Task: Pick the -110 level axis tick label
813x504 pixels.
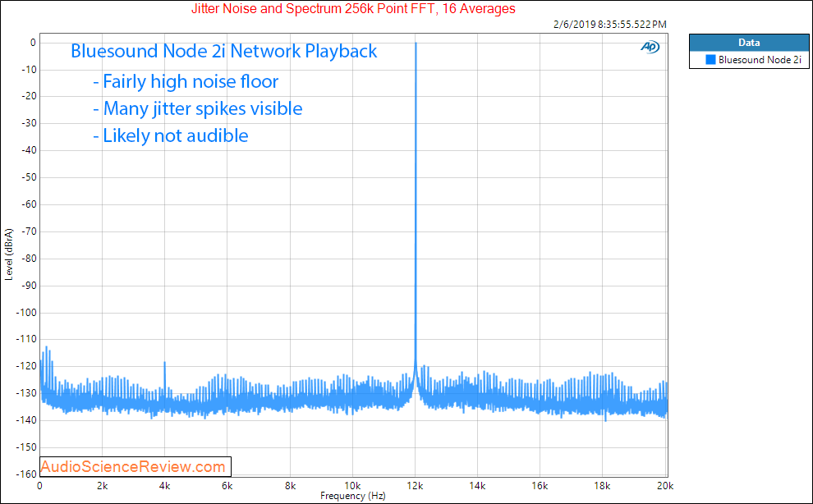Action: (27, 339)
